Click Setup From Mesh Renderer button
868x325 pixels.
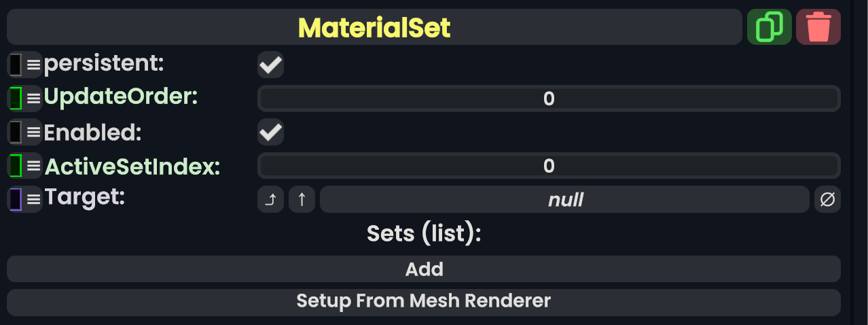click(423, 301)
